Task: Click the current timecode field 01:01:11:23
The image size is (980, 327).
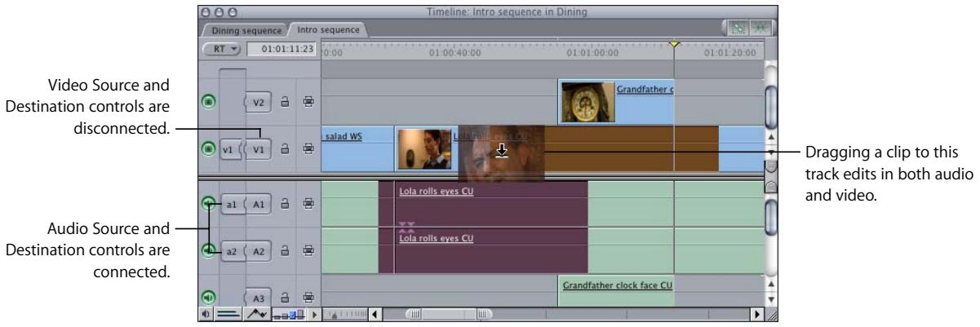Action: click(x=282, y=51)
